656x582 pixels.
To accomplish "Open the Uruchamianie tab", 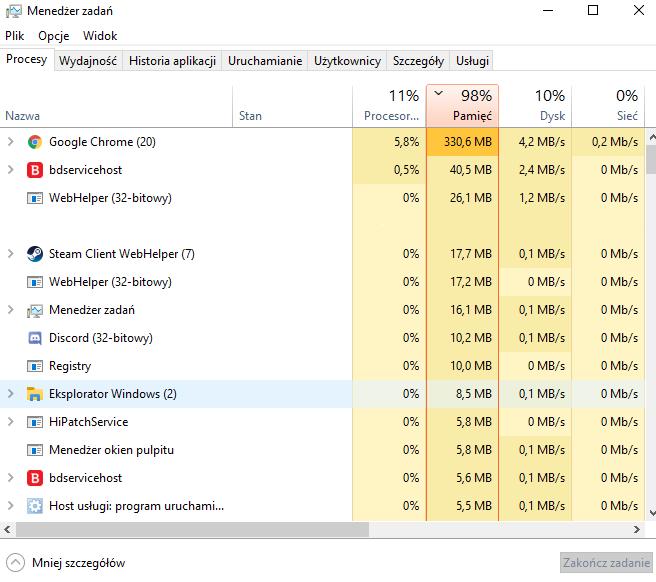I will point(265,61).
